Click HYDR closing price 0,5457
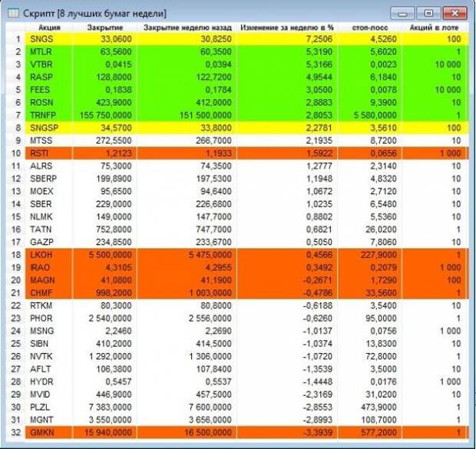This screenshot has width=476, height=449. click(x=119, y=382)
